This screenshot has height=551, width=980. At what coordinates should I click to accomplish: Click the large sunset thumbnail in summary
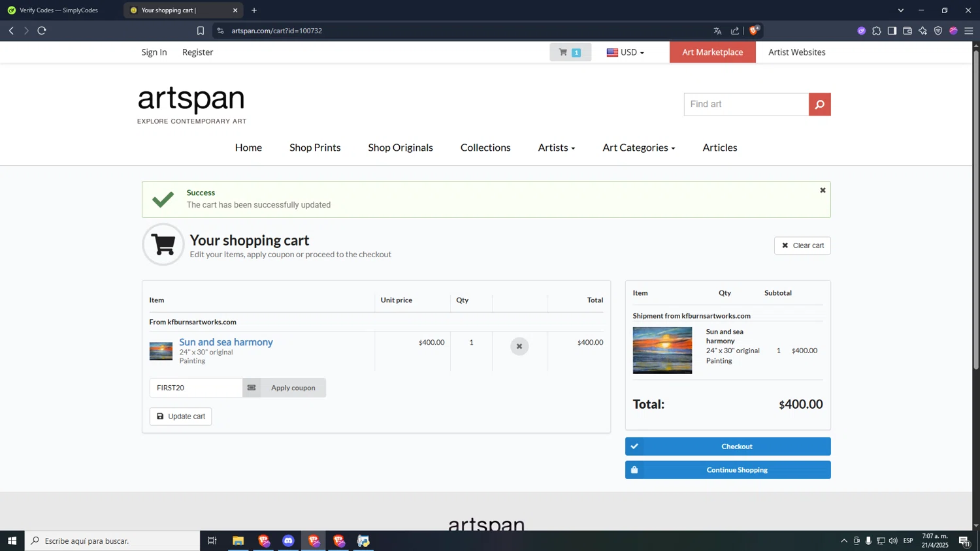coord(662,351)
